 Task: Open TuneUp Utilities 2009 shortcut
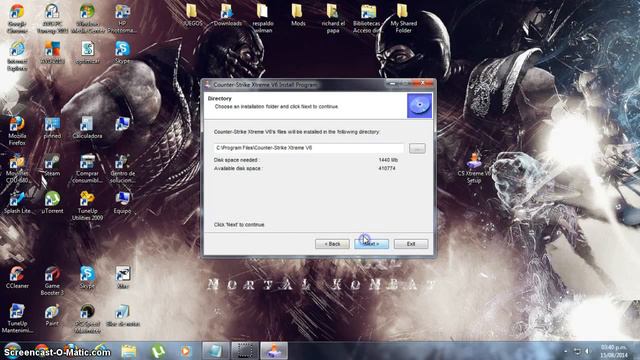[x=87, y=206]
